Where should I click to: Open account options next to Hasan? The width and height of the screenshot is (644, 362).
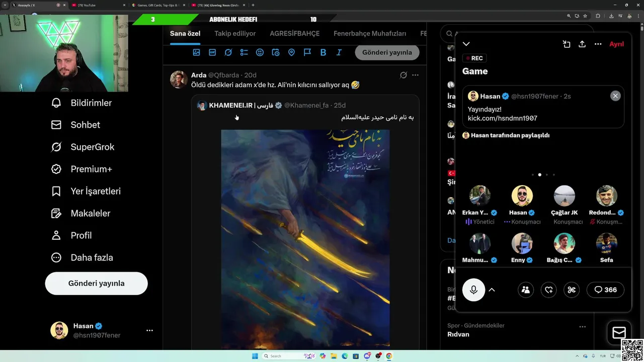[x=149, y=330]
